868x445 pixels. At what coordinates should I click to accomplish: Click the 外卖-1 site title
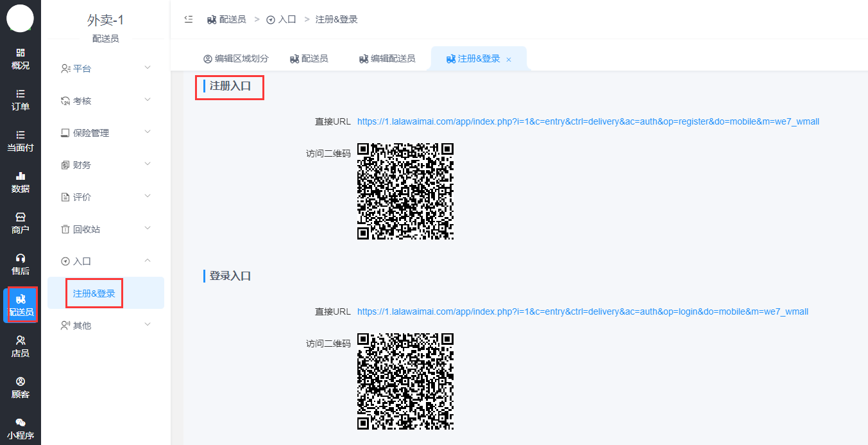[106, 20]
